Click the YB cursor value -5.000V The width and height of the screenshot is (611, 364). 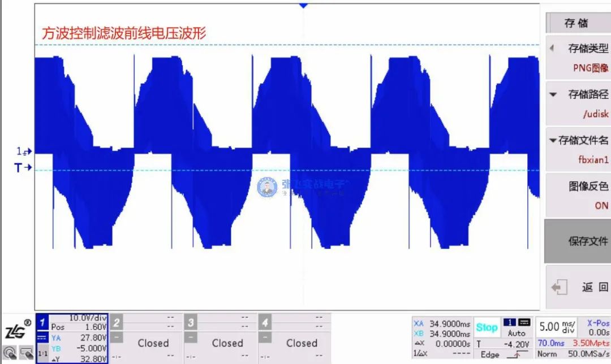(x=92, y=348)
